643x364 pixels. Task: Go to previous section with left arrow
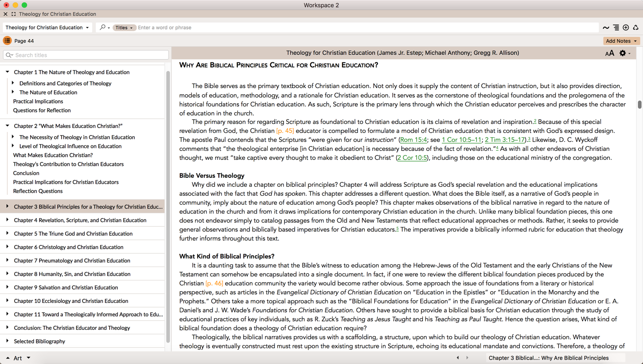point(458,358)
